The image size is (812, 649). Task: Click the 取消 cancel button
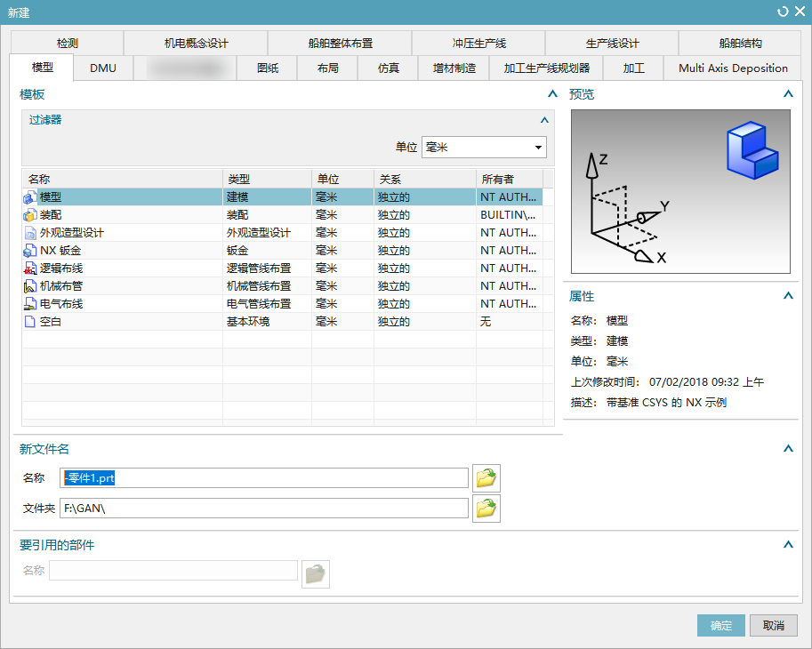(773, 626)
